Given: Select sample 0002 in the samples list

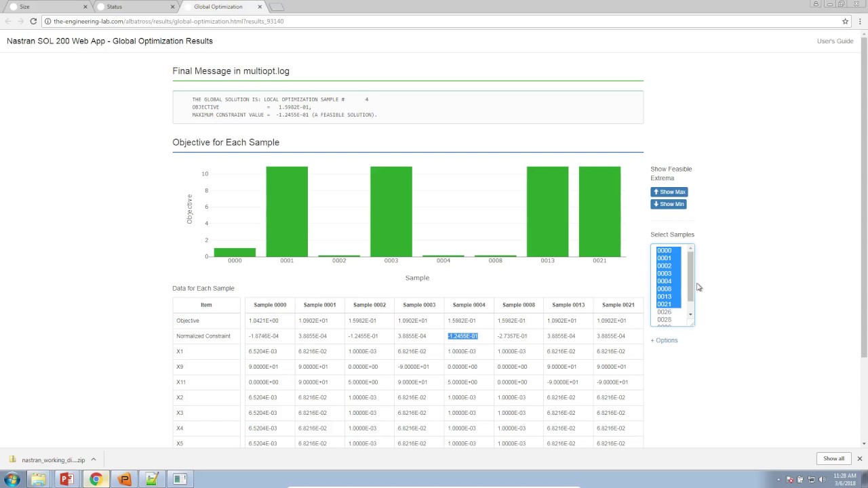Looking at the screenshot, I should 669,266.
